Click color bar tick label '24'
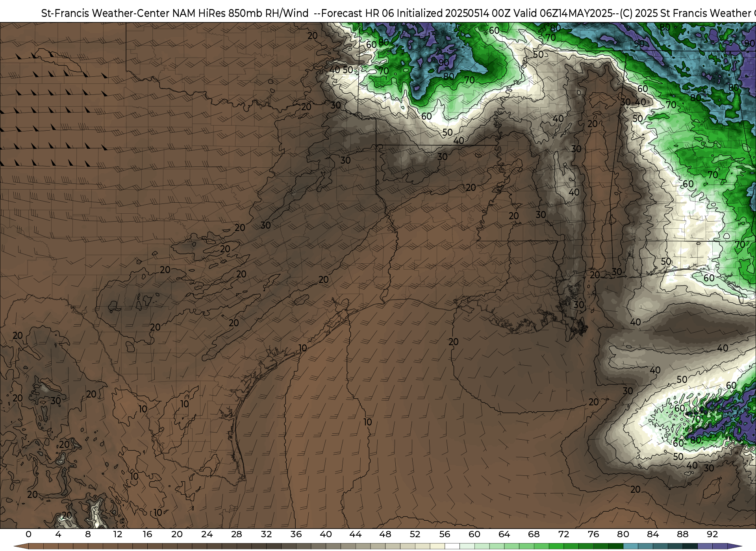The width and height of the screenshot is (756, 551). [207, 534]
